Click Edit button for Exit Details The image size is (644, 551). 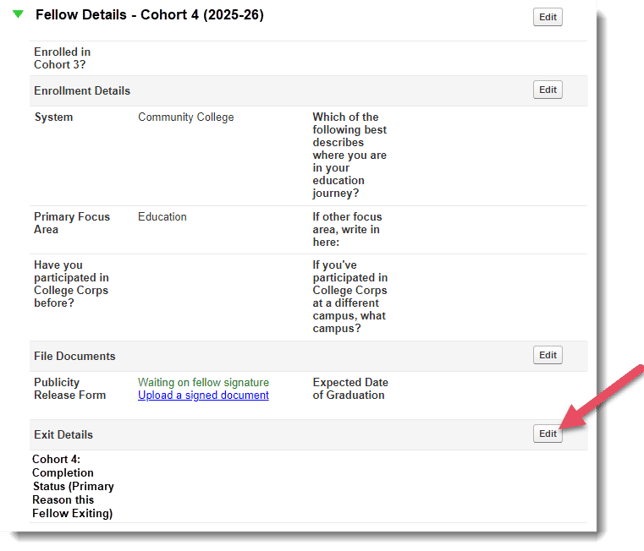[x=547, y=434]
